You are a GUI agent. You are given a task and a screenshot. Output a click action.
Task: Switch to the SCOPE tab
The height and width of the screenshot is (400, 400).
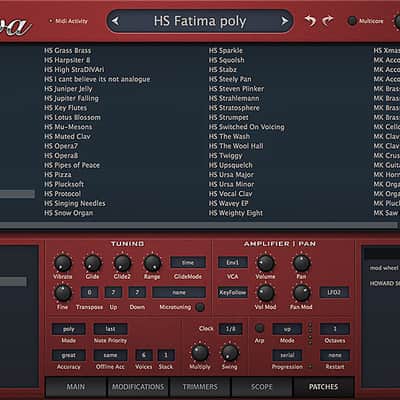262,387
